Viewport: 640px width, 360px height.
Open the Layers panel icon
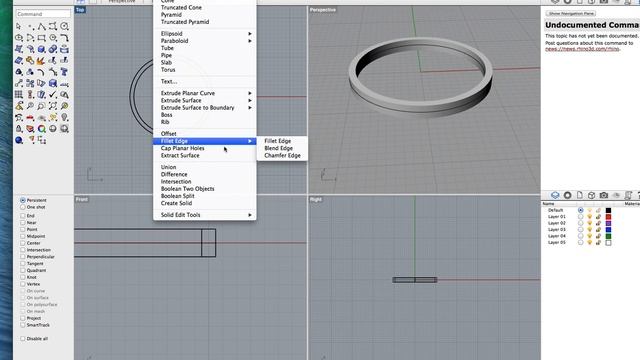click(x=555, y=195)
